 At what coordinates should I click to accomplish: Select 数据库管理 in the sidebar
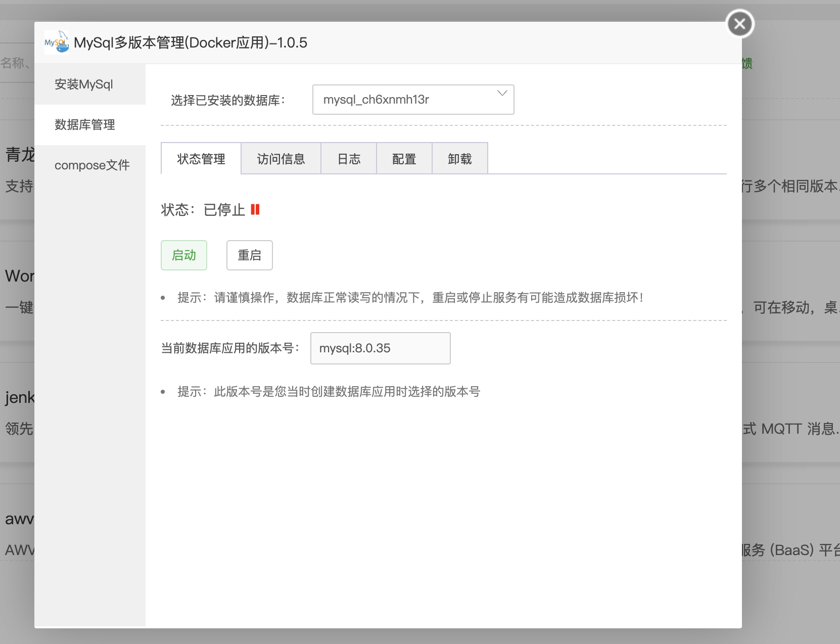coord(90,125)
